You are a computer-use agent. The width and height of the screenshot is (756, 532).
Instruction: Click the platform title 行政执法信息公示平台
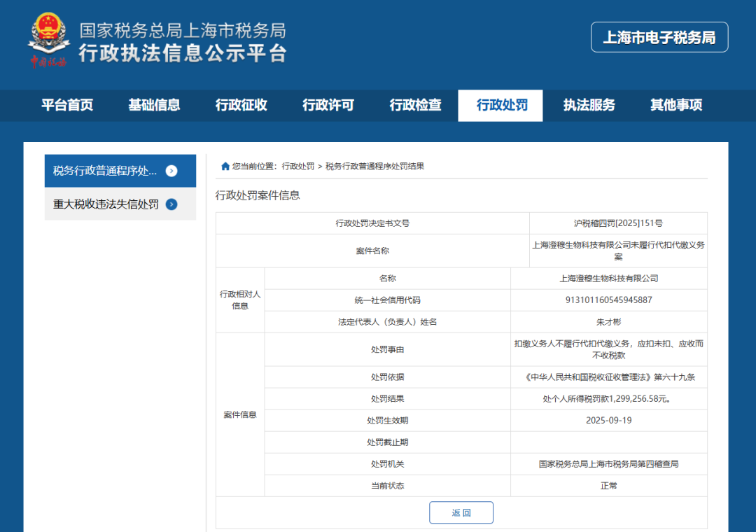(182, 53)
